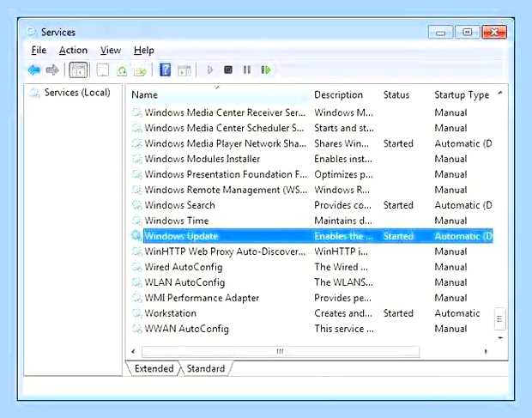Click the Pause Service icon
The height and width of the screenshot is (418, 532).
[247, 70]
